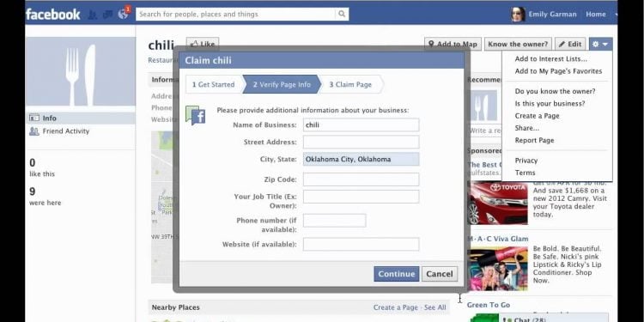This screenshot has width=644, height=322.
Task: Click the Zip Code field
Action: coord(361,179)
